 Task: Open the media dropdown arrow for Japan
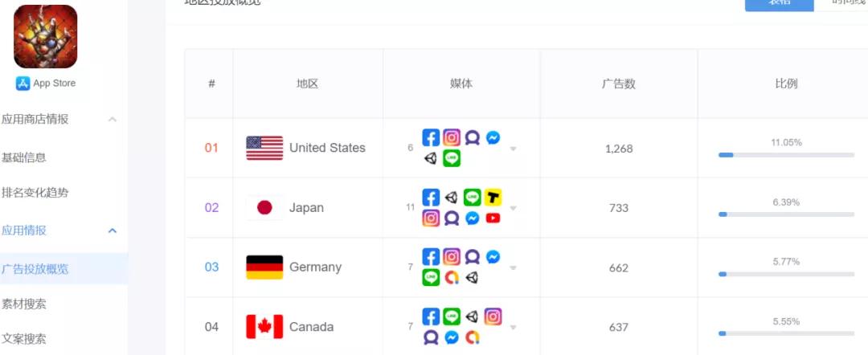click(513, 208)
